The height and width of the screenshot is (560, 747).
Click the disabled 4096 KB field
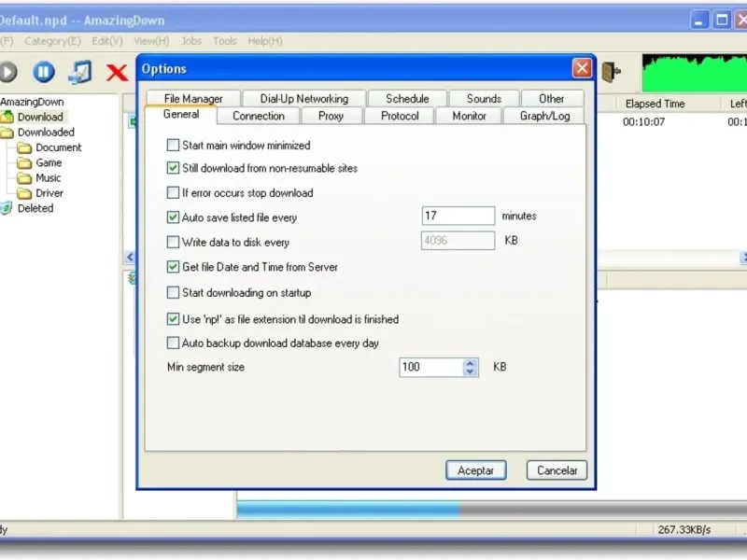[458, 241]
